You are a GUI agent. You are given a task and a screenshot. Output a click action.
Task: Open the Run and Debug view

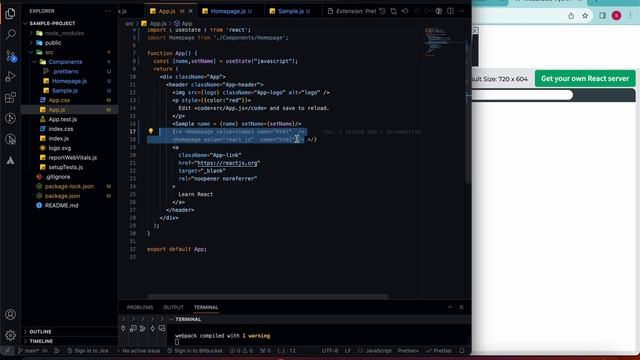click(11, 76)
